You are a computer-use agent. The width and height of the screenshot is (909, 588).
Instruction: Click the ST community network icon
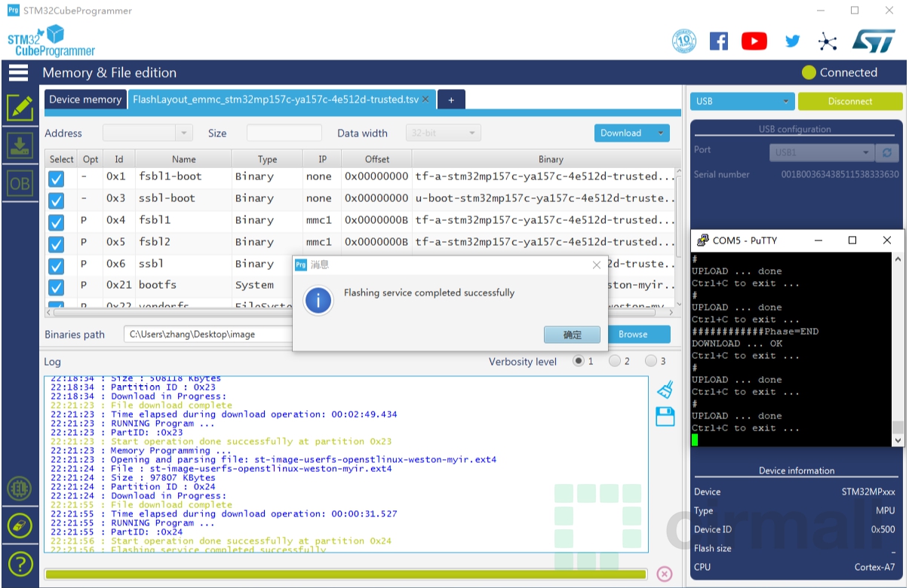[x=828, y=41]
